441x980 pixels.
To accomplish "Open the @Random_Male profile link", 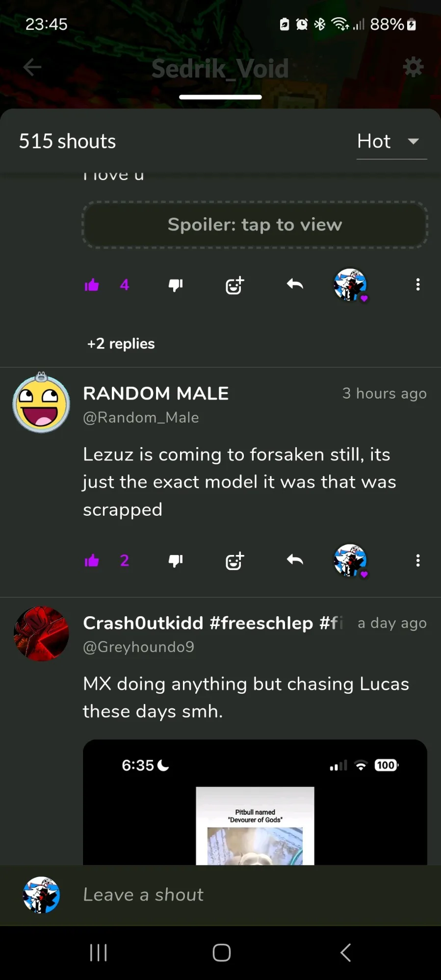I will click(141, 418).
